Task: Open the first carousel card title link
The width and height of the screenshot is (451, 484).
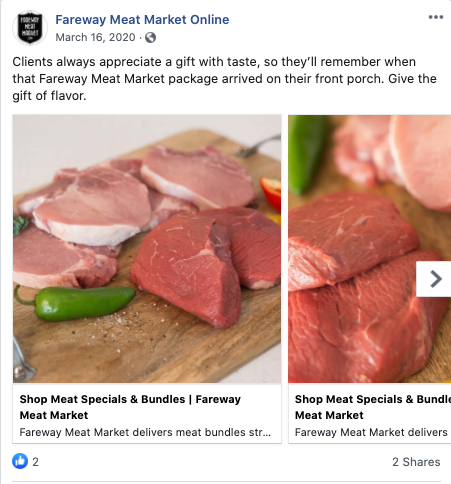Action: coord(130,407)
